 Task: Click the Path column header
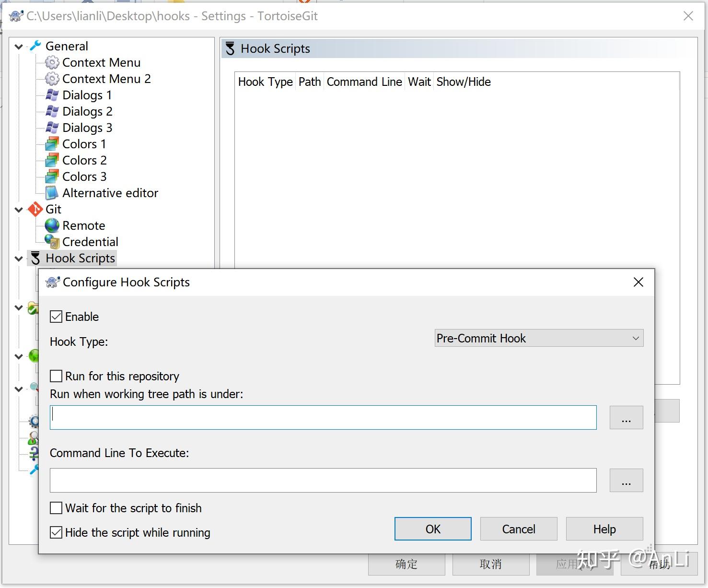(x=310, y=82)
